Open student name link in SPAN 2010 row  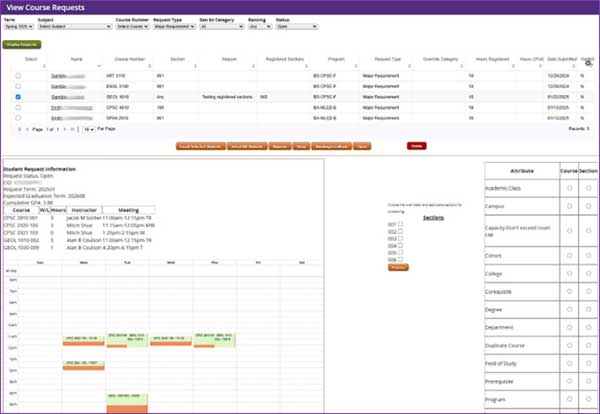[72, 118]
